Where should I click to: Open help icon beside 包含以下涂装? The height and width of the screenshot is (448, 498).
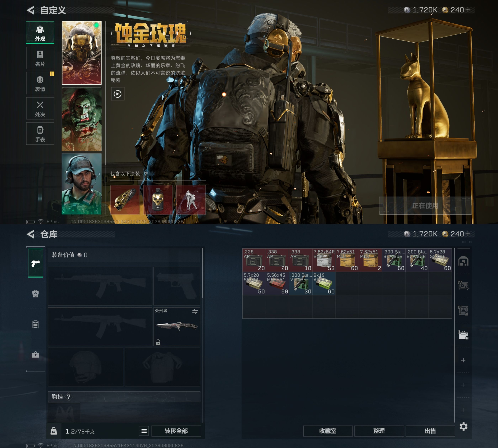tap(146, 174)
